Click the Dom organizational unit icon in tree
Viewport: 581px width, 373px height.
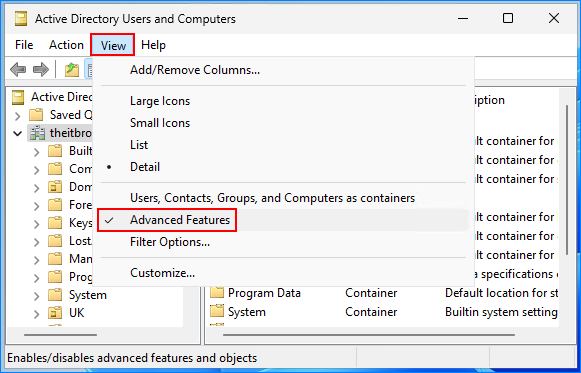point(55,187)
